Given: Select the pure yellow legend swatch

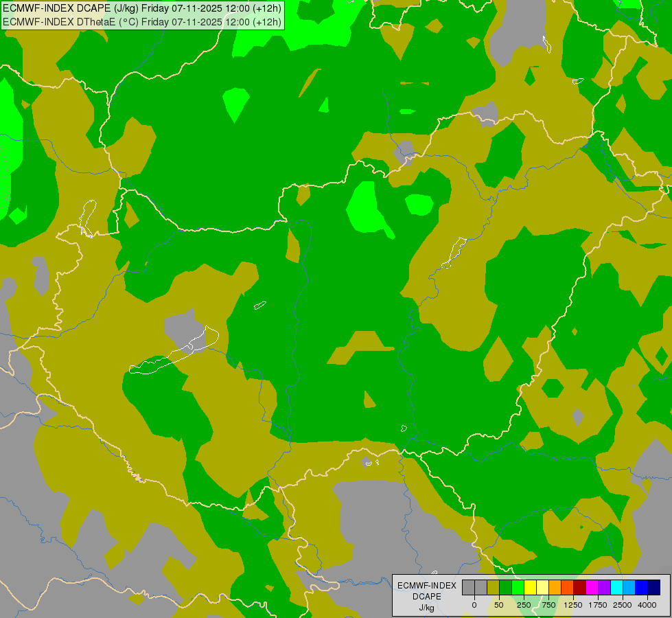Looking at the screenshot, I should [530, 587].
